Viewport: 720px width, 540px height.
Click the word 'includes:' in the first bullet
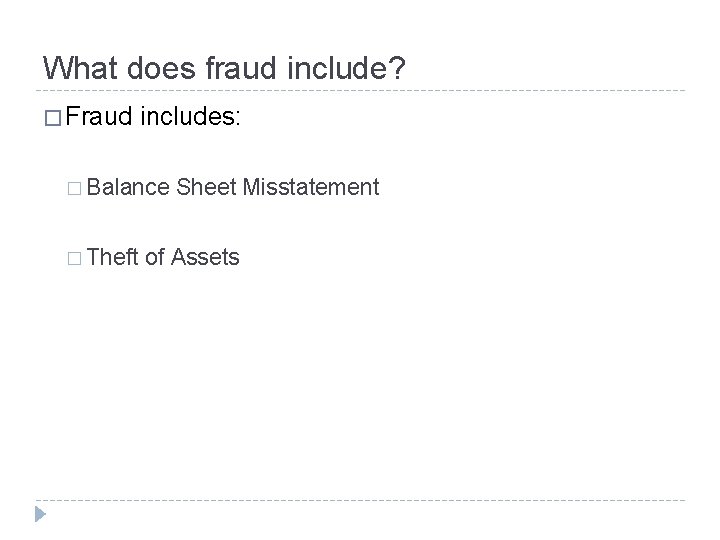(x=190, y=117)
